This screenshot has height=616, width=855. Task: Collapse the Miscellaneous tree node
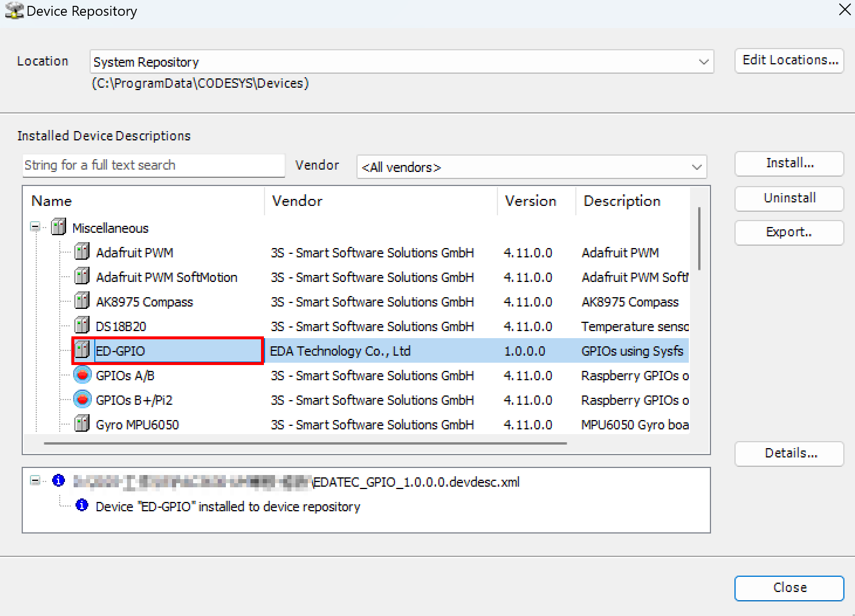[36, 227]
